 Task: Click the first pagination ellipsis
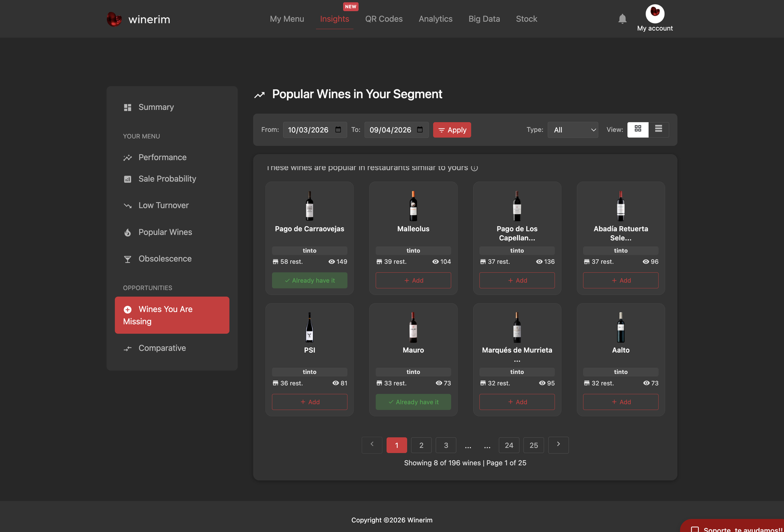468,446
